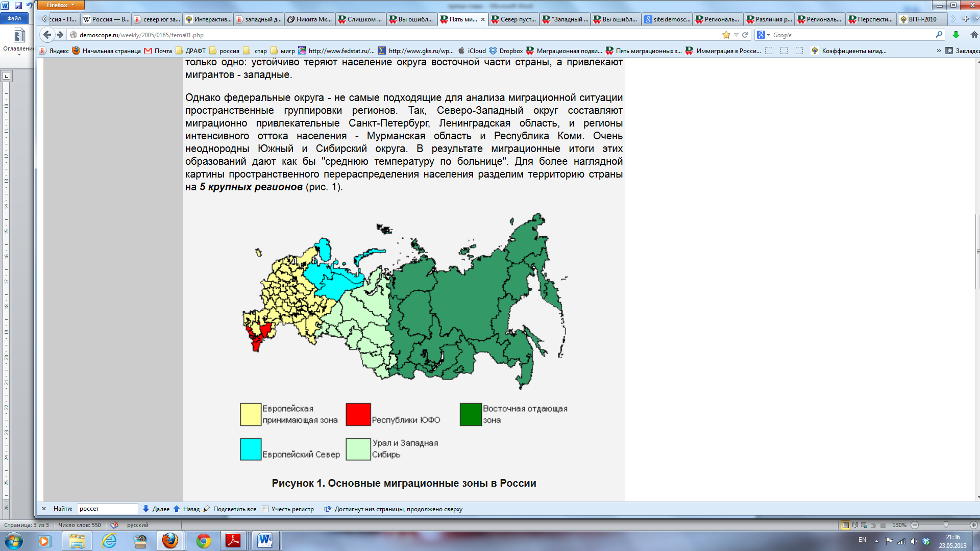Open Downloads via the green arrow icon

(x=956, y=35)
